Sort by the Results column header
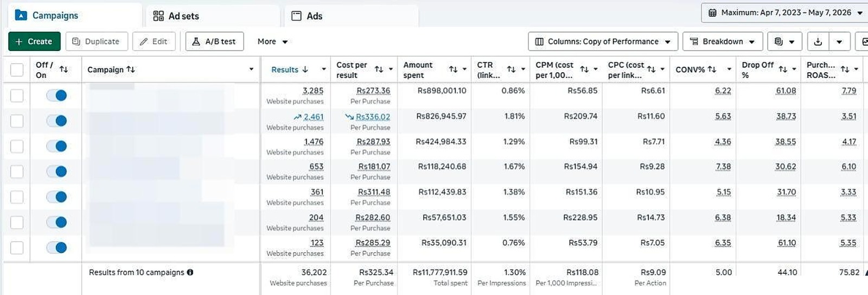868x295 pixels. click(x=290, y=70)
